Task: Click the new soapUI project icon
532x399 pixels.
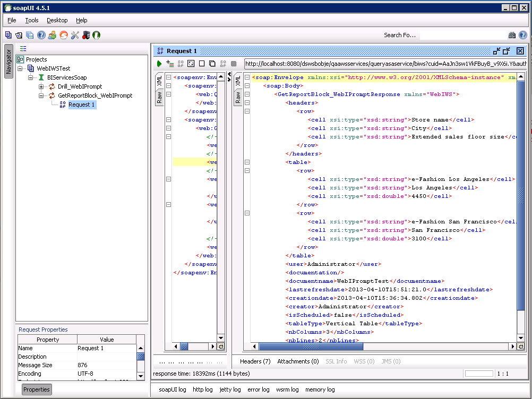Action: point(8,35)
